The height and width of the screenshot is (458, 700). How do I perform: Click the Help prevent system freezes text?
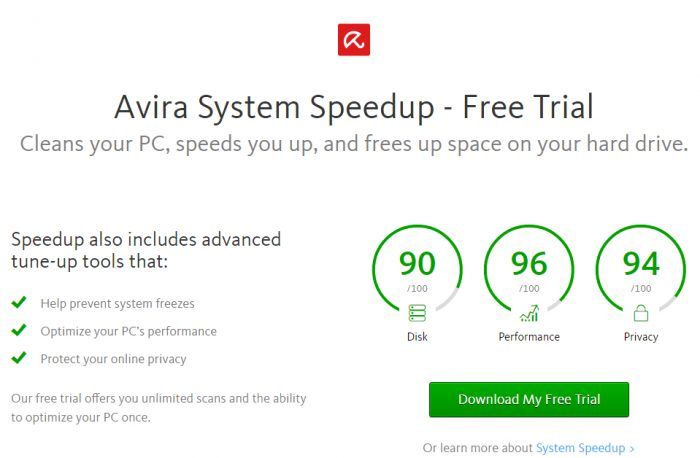point(117,303)
